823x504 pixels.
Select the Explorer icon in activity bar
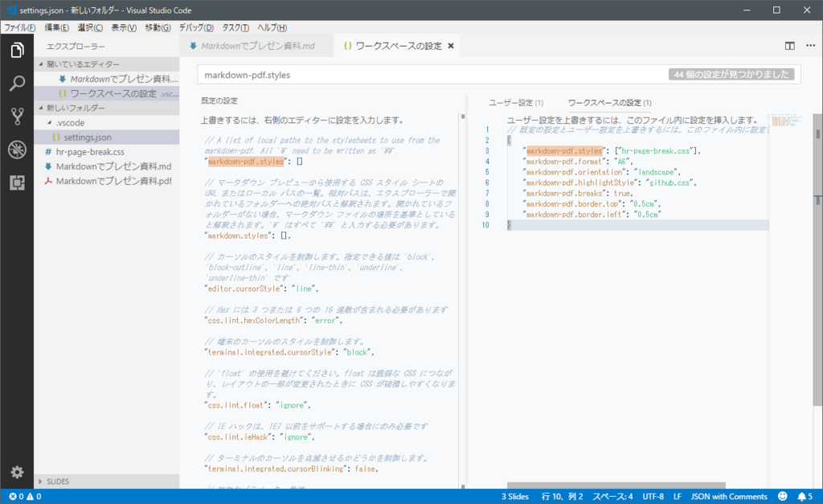point(16,48)
